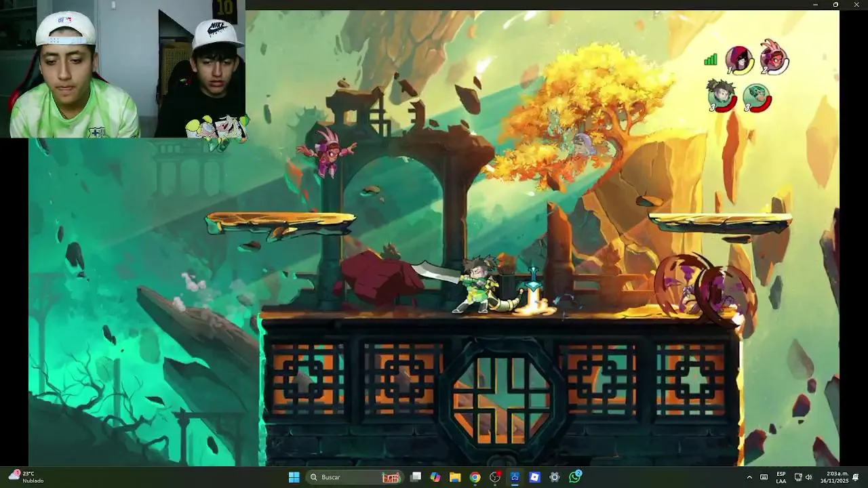
Task: Open the OBS Studio taskbar icon
Action: pyautogui.click(x=495, y=477)
